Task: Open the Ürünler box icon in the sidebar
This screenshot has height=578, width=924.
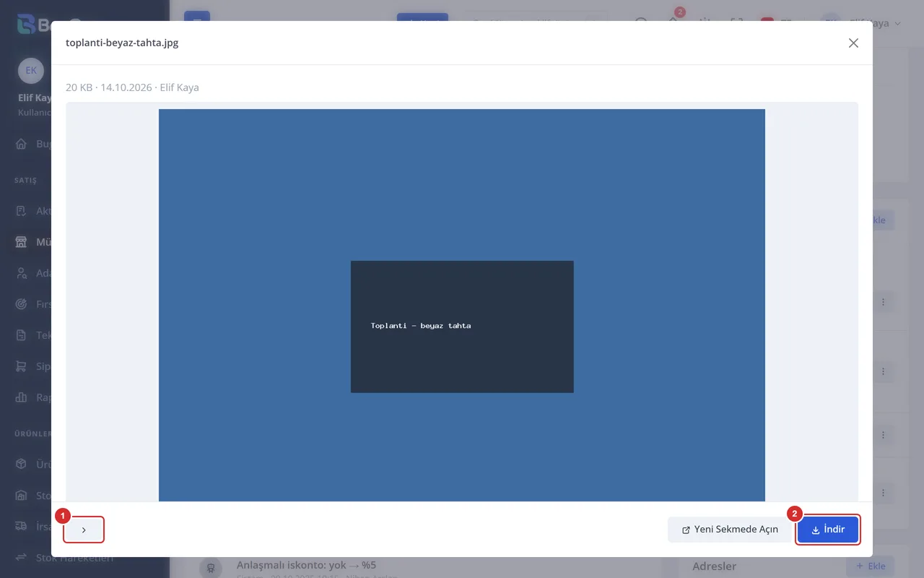Action: pyautogui.click(x=22, y=464)
